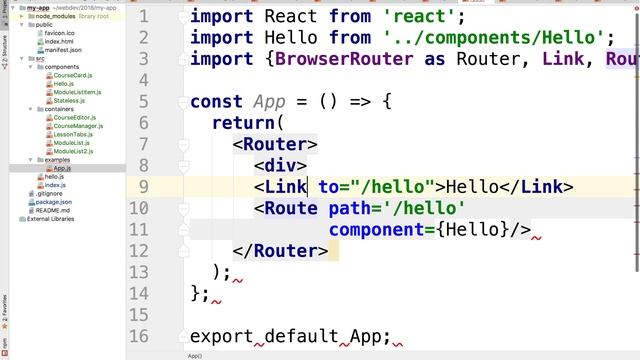This screenshot has height=360, width=640.
Task: Click the App() breadcrumb at bottom
Action: tap(195, 356)
